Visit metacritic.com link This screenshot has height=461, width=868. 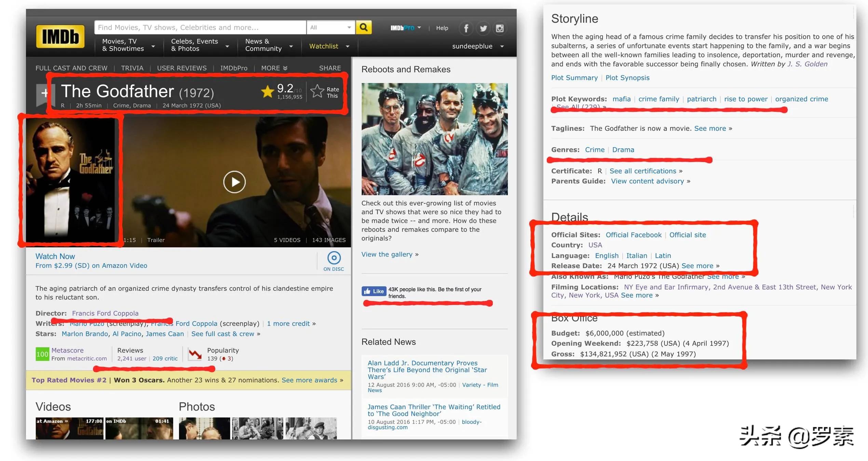[x=87, y=358]
